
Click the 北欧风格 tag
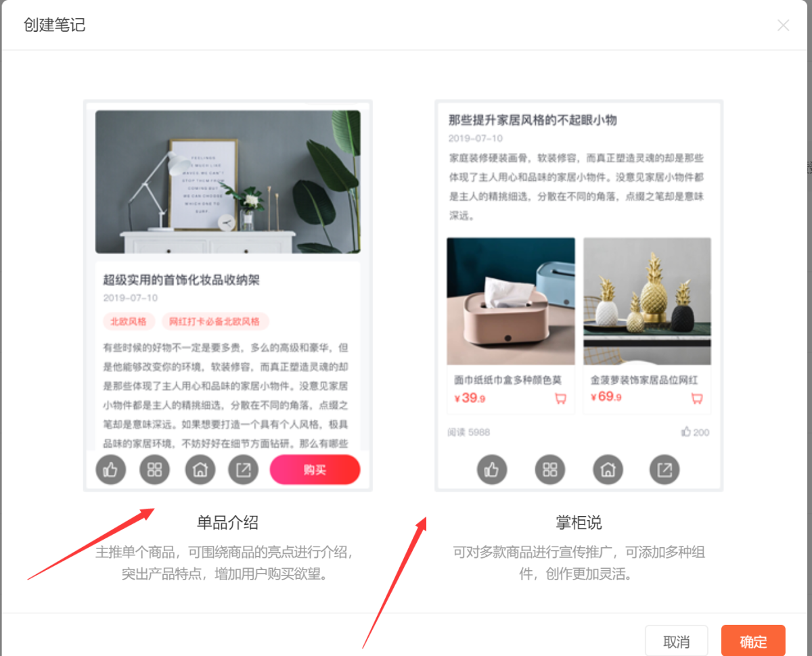pyautogui.click(x=129, y=321)
